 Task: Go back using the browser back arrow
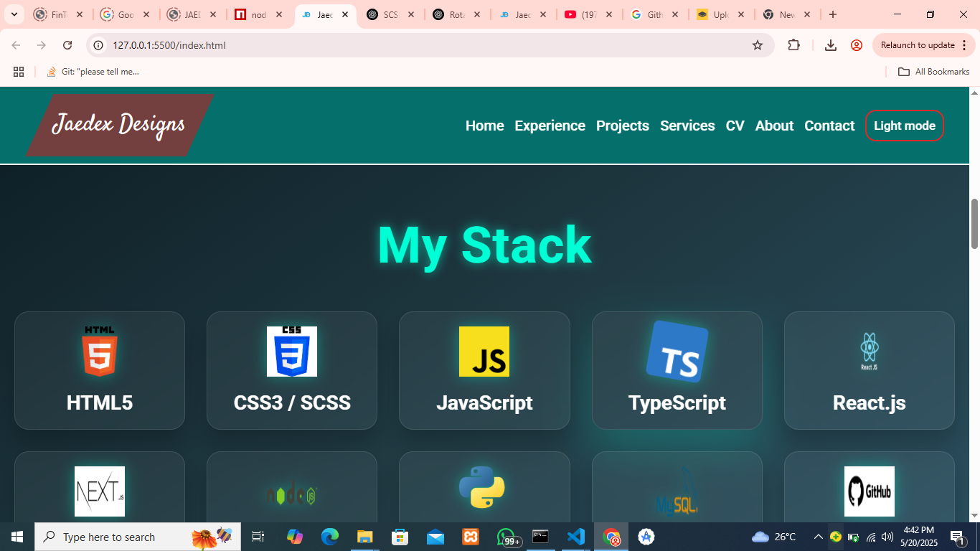tap(16, 45)
